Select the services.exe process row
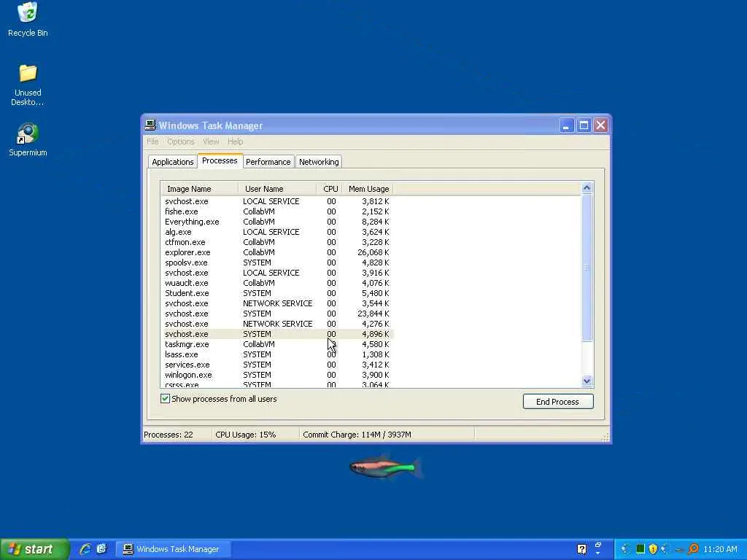This screenshot has width=747, height=560. tap(277, 365)
